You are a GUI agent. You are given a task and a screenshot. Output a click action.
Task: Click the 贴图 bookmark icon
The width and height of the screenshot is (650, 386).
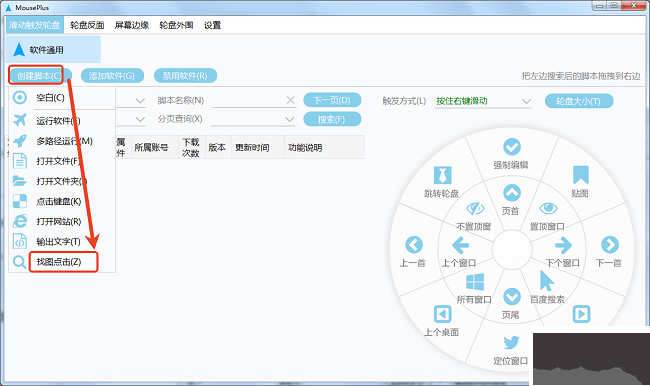click(x=580, y=175)
